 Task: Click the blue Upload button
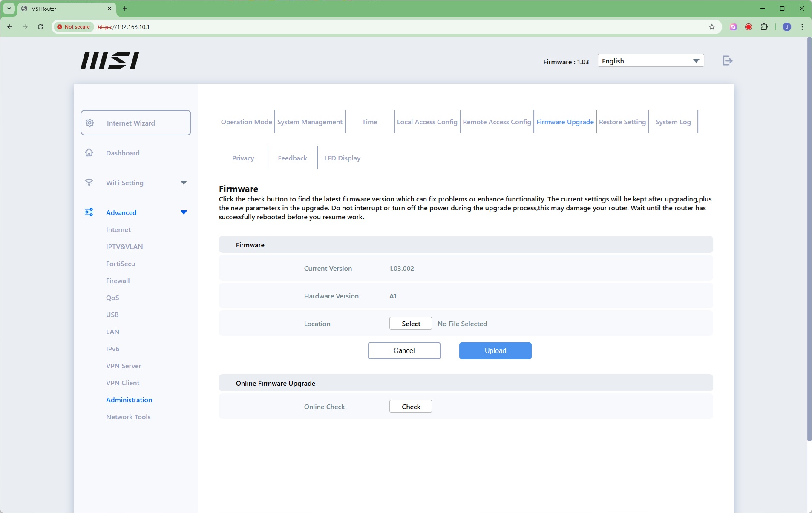(495, 351)
